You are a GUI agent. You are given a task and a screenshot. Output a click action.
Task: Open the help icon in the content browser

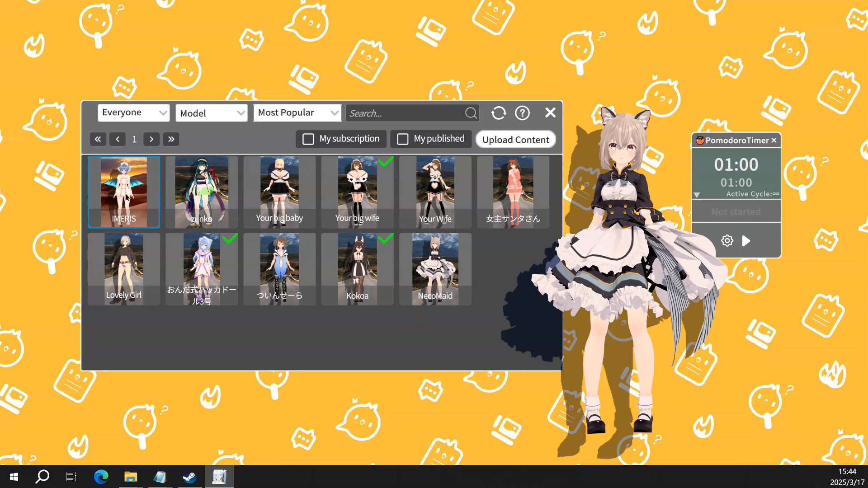pos(523,113)
